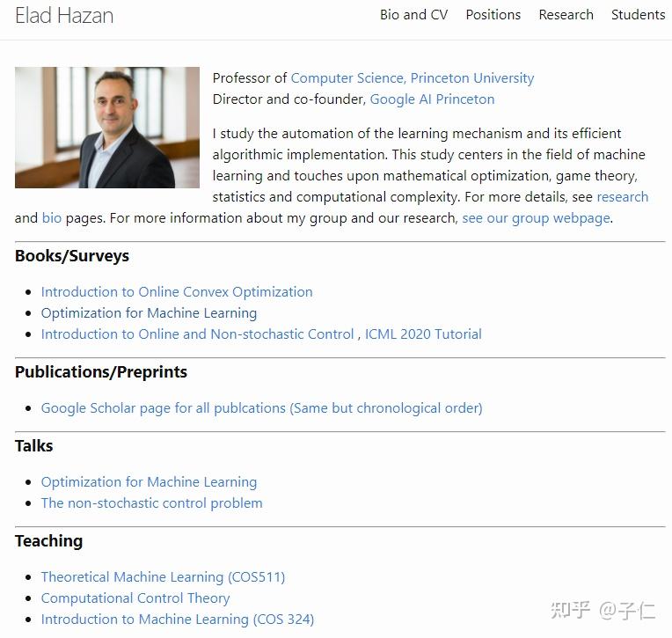Open the ICML 2020 Tutorial link

423,334
